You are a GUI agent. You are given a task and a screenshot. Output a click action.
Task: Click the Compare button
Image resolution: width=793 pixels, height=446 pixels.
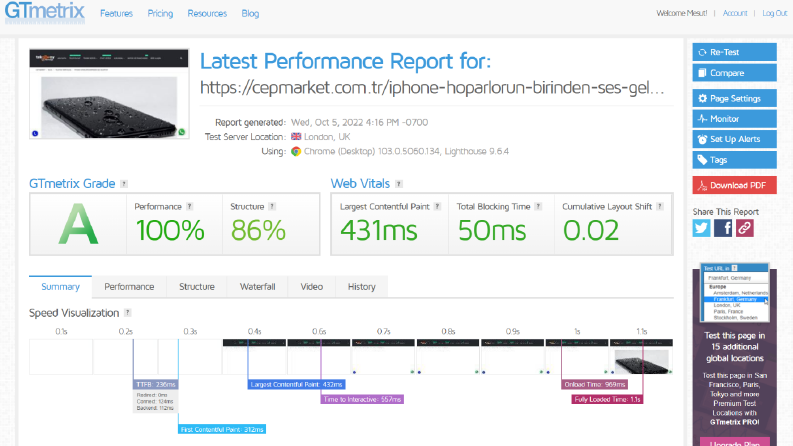coord(734,73)
